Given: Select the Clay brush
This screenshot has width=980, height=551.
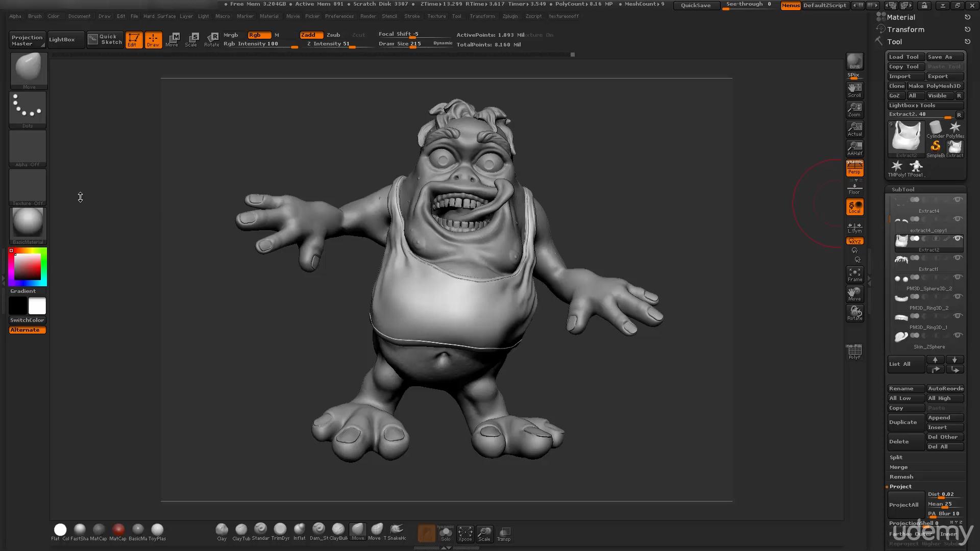Looking at the screenshot, I should coord(222,532).
